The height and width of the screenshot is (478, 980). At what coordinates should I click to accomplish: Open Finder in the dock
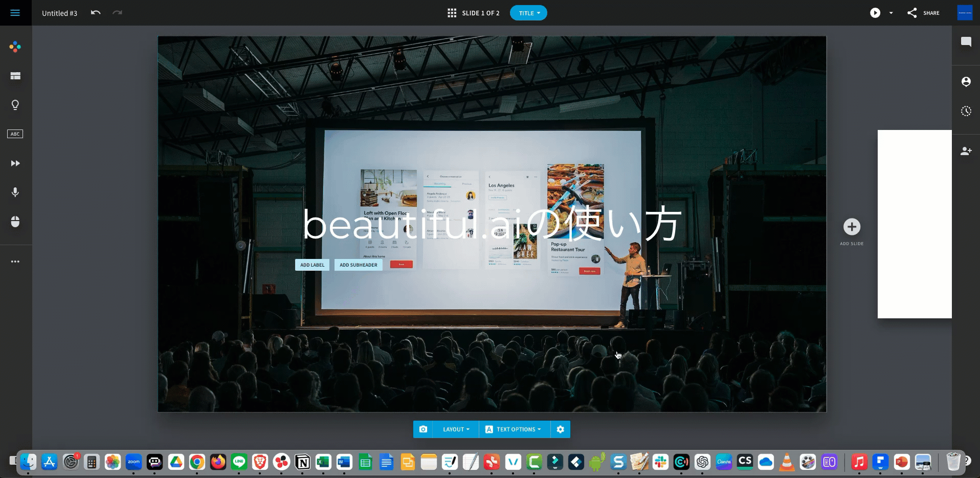click(x=29, y=462)
